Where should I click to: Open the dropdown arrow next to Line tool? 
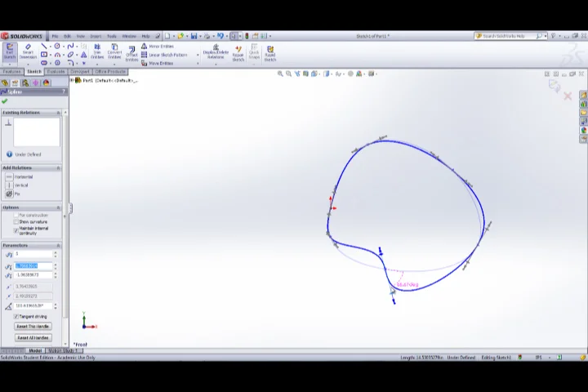coord(51,47)
